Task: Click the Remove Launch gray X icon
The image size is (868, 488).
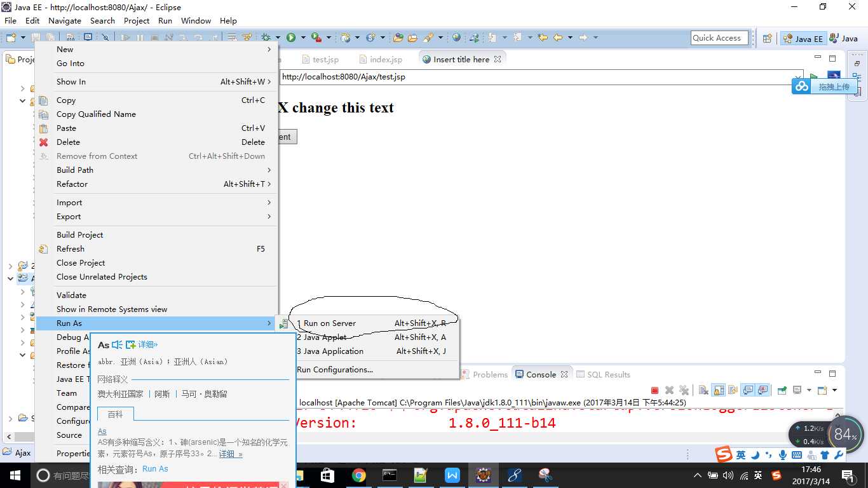Action: [x=669, y=390]
